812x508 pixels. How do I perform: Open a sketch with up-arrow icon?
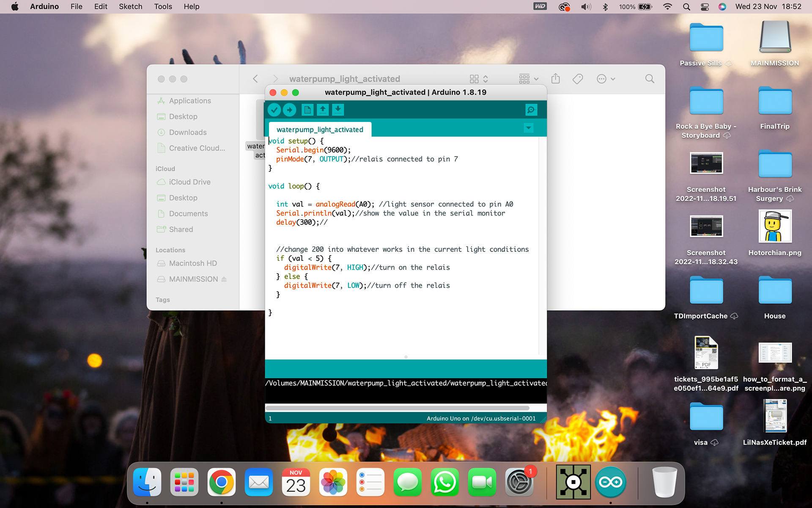tap(323, 110)
